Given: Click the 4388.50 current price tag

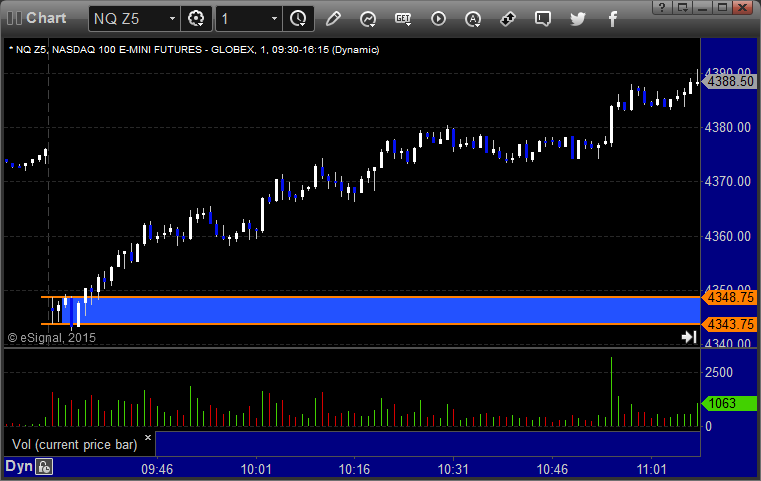Looking at the screenshot, I should (730, 82).
